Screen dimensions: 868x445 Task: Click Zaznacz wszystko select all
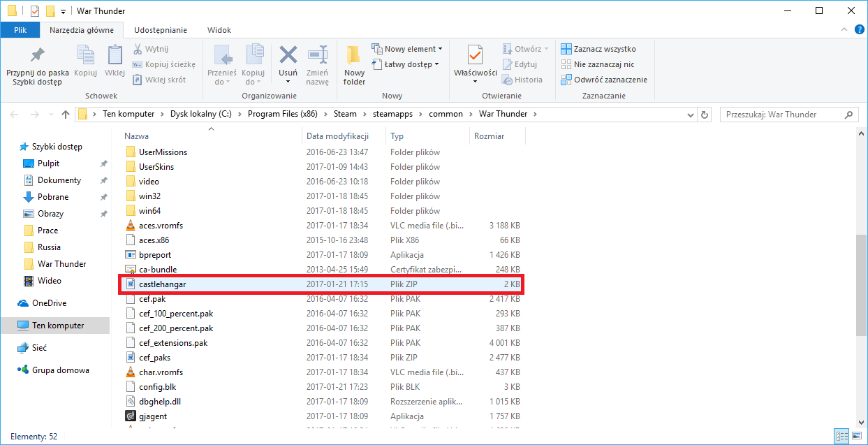click(x=598, y=49)
